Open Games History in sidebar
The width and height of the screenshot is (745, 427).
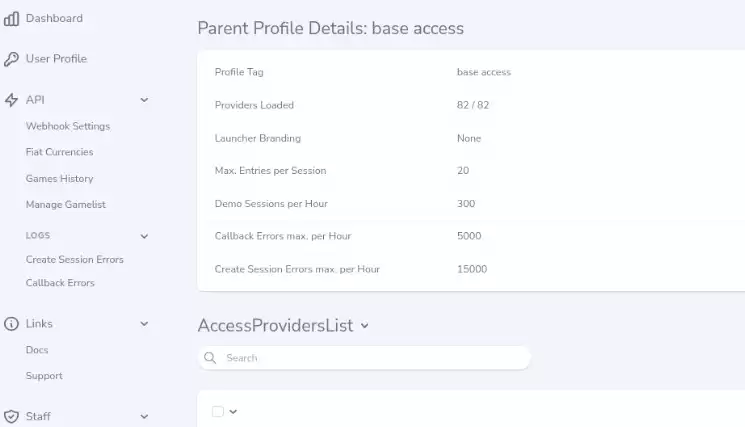(x=59, y=179)
